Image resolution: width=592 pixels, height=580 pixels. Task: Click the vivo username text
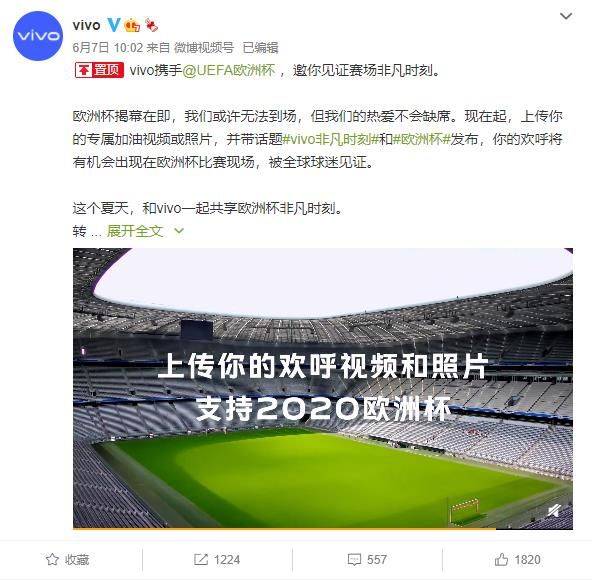point(86,25)
